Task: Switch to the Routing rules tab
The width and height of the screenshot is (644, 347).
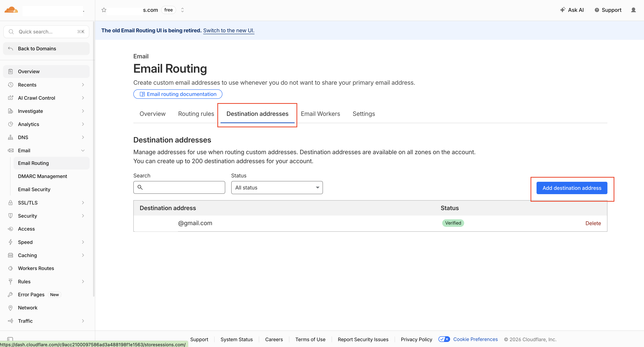Action: (196, 114)
